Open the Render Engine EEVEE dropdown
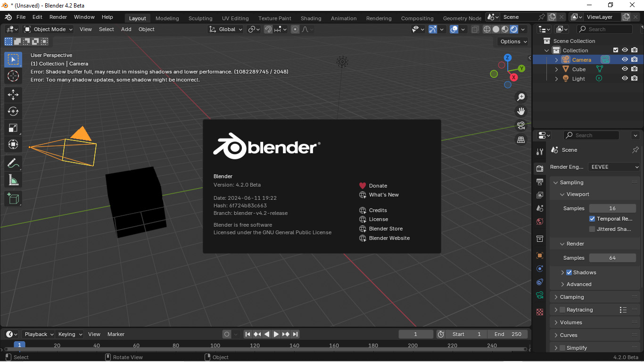The height and width of the screenshot is (362, 644). (x=614, y=167)
